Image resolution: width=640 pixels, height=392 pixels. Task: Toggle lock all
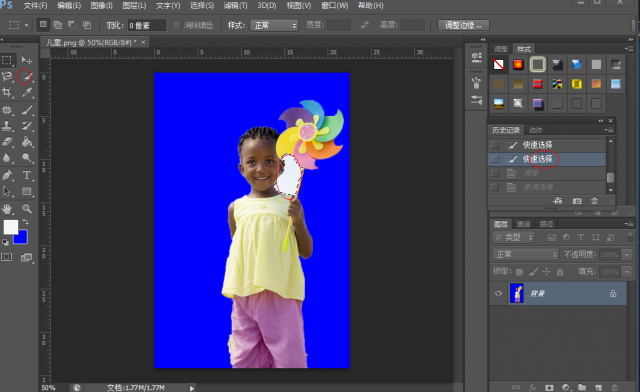[x=560, y=272]
